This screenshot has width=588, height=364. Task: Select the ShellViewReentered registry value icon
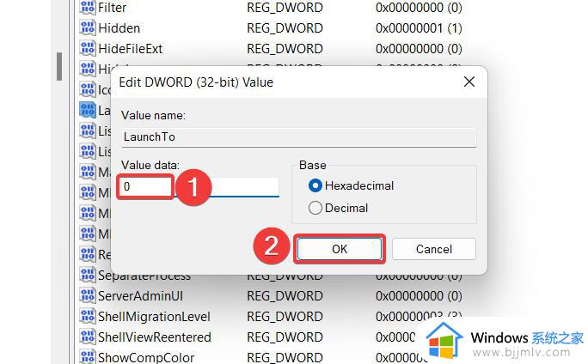pos(88,337)
